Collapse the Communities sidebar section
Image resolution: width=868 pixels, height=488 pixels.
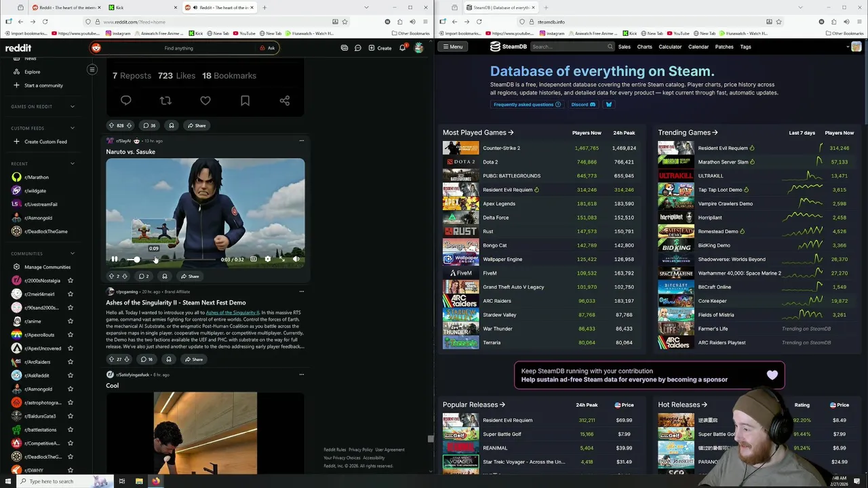coord(73,253)
